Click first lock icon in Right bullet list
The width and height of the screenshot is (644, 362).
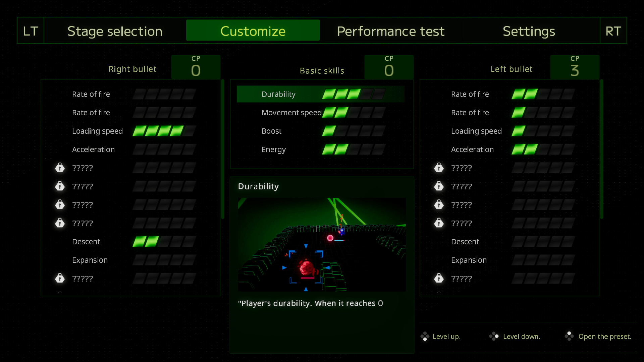tap(60, 168)
